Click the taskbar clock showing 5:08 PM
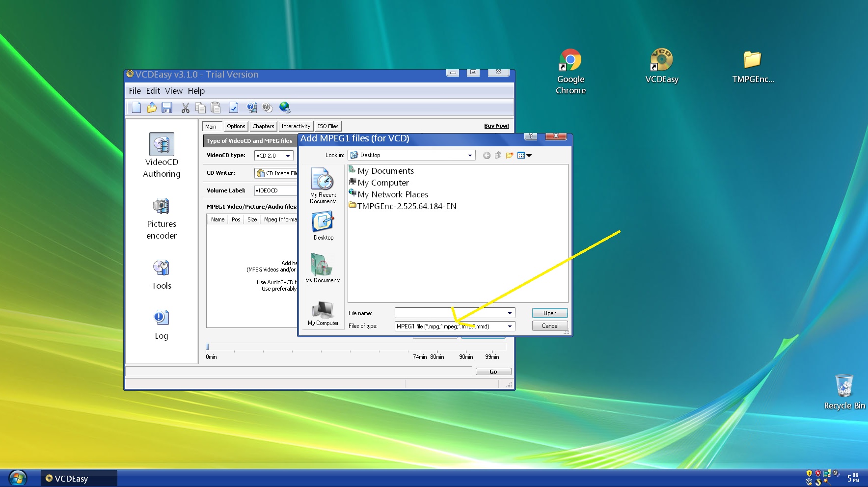 point(853,478)
